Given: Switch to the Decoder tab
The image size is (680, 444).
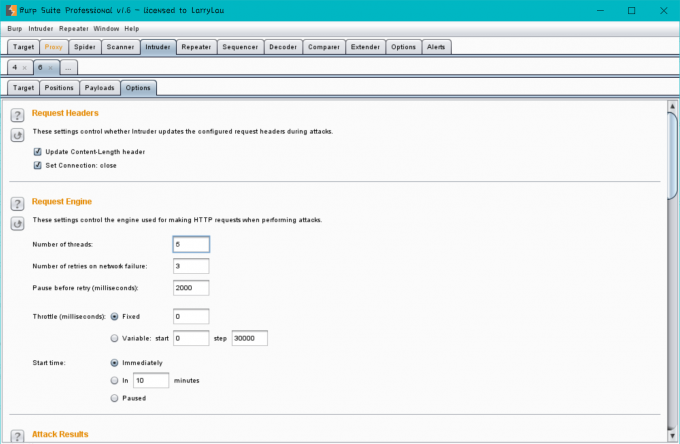Looking at the screenshot, I should tap(283, 47).
